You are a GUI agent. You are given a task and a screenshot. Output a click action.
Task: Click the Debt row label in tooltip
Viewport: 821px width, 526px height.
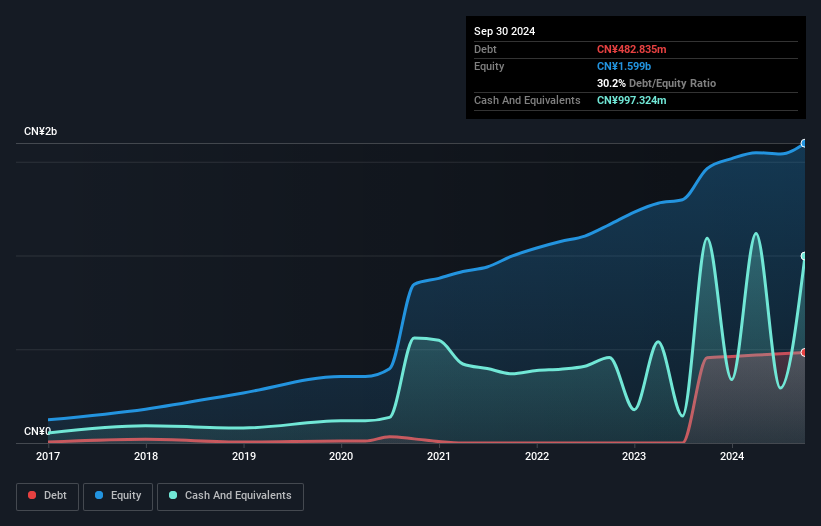pos(485,49)
